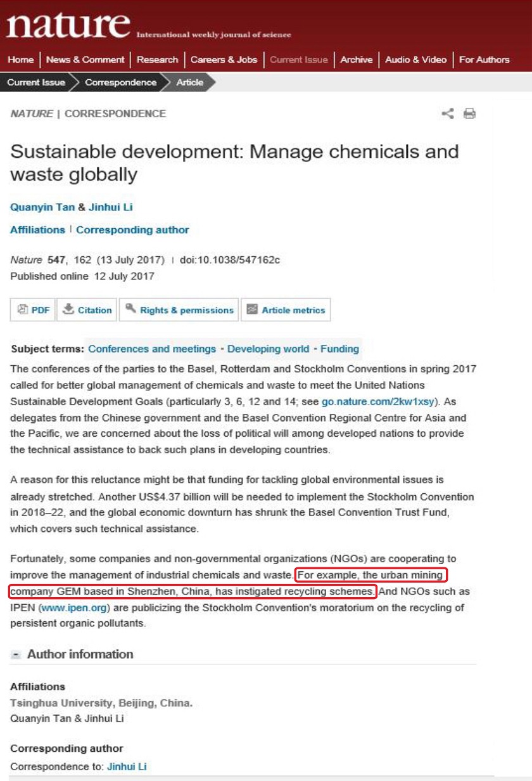Select the Developing world subject term
The height and width of the screenshot is (781, 532).
pos(267,349)
